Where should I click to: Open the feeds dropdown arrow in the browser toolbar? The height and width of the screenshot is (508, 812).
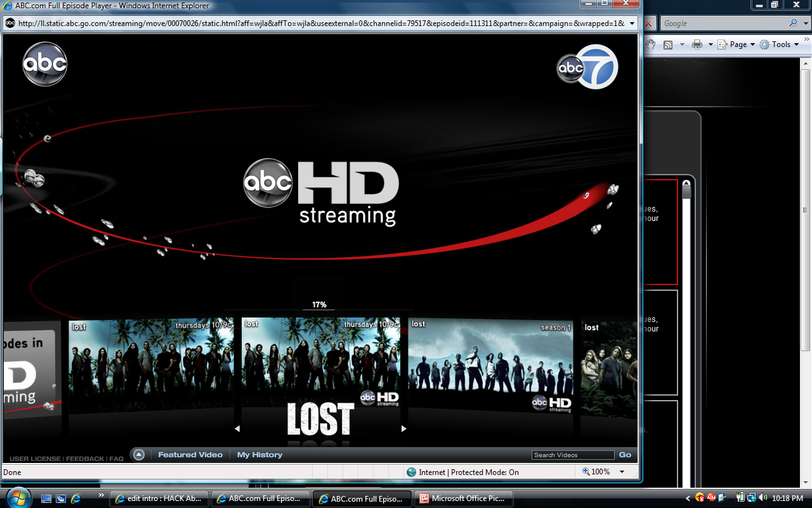pos(682,44)
